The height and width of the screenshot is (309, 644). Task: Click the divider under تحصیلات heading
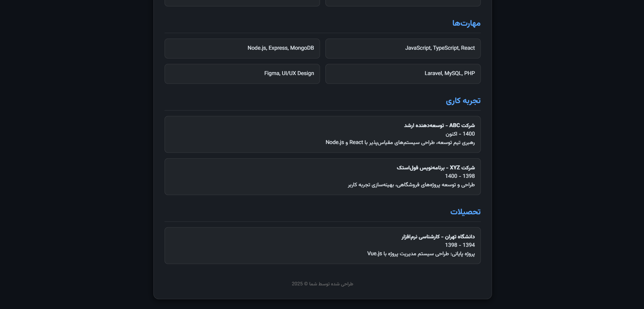pos(323,221)
